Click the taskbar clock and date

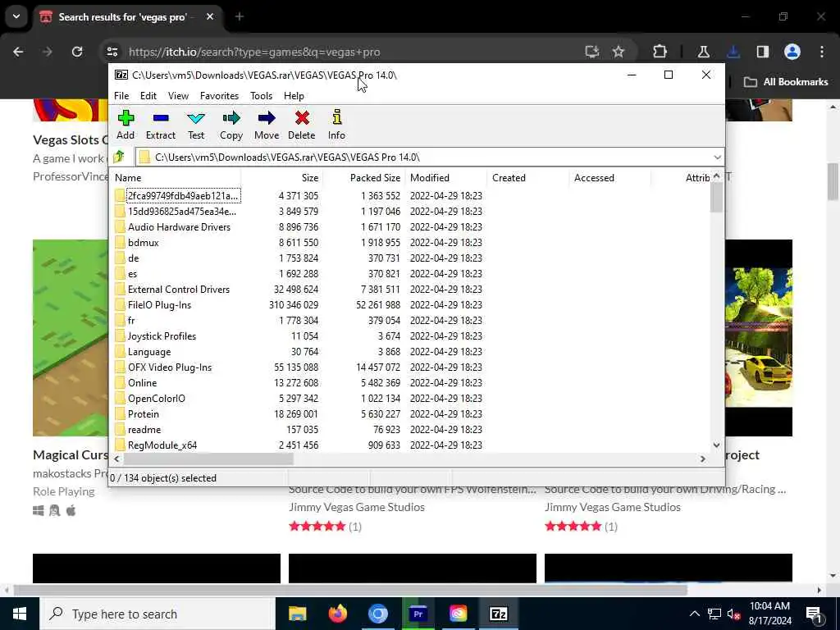(x=769, y=614)
